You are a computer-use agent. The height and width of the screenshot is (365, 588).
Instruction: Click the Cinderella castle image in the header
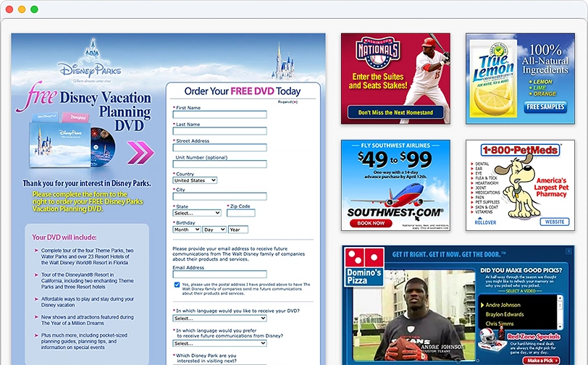[283, 62]
